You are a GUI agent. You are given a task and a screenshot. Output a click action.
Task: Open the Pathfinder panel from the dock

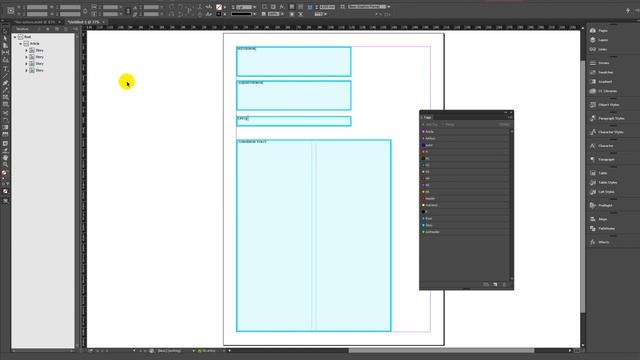pos(602,229)
